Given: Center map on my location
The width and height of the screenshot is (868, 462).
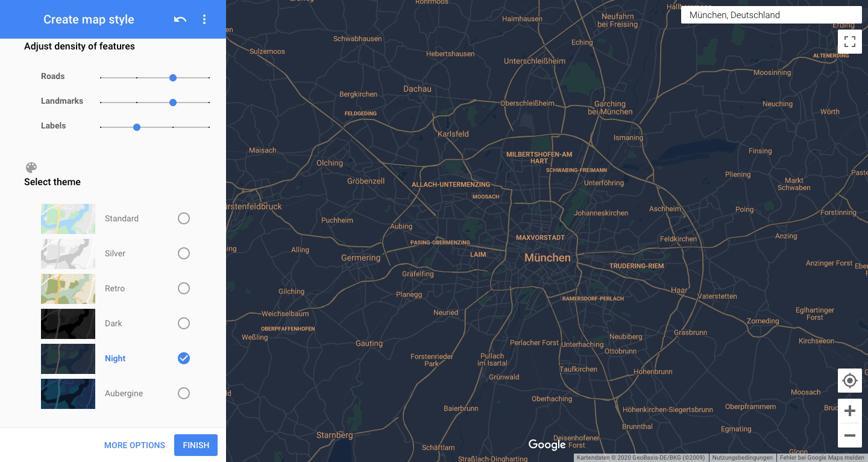Looking at the screenshot, I should [x=849, y=381].
